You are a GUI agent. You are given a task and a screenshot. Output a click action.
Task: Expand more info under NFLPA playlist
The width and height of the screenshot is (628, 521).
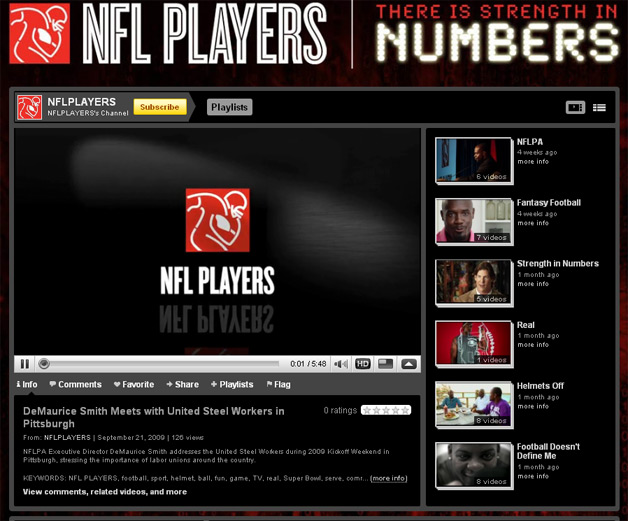coord(533,161)
